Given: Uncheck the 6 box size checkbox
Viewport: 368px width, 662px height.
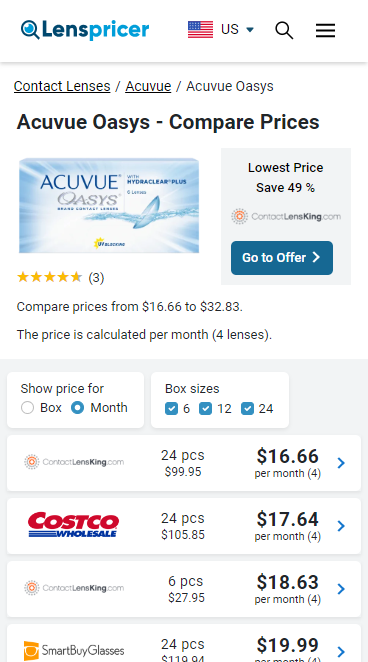Looking at the screenshot, I should (x=171, y=409).
